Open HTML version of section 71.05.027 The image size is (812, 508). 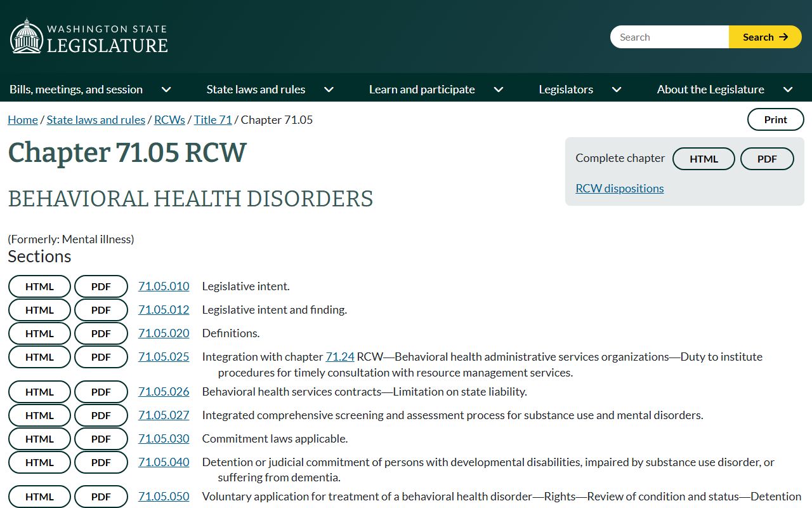[39, 415]
